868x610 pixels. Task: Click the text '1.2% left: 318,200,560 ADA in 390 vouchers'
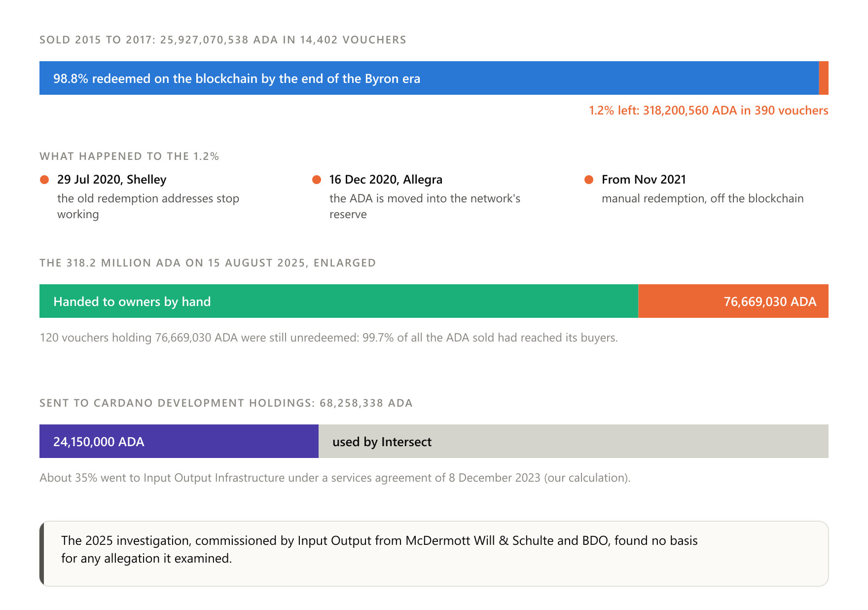tap(709, 111)
